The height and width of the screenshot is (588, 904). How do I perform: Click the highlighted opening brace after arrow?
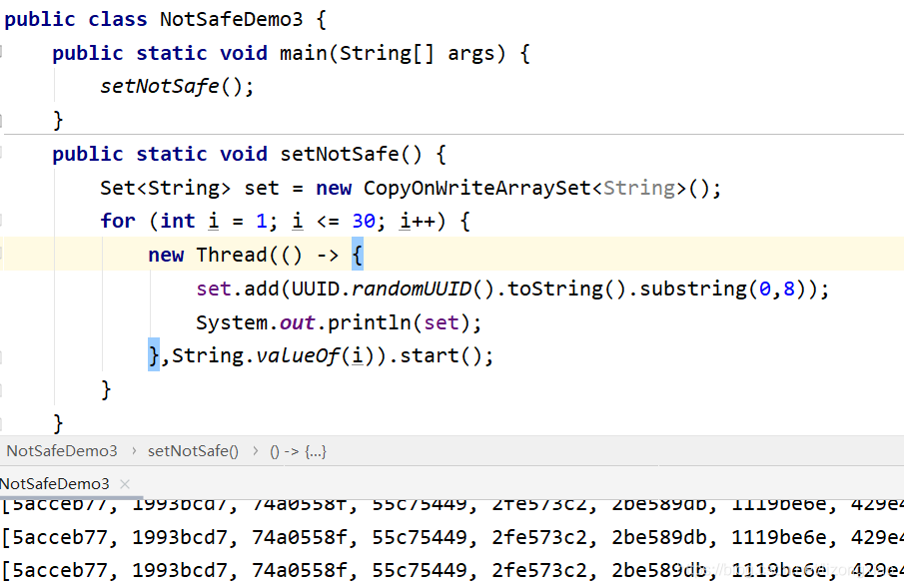(x=358, y=255)
